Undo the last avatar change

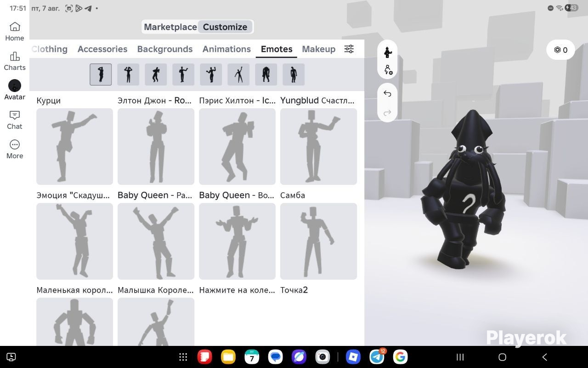[387, 94]
